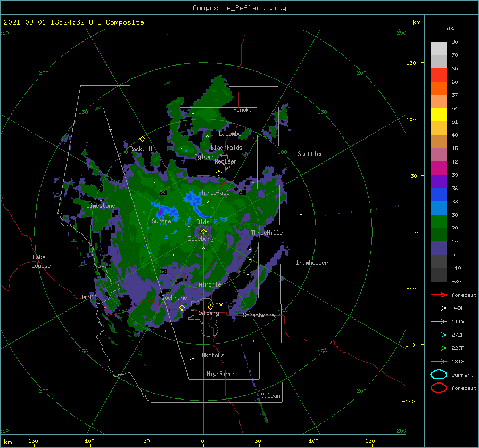
Task: Click the purple 36-39 dBZ swatch
Action: tap(439, 182)
